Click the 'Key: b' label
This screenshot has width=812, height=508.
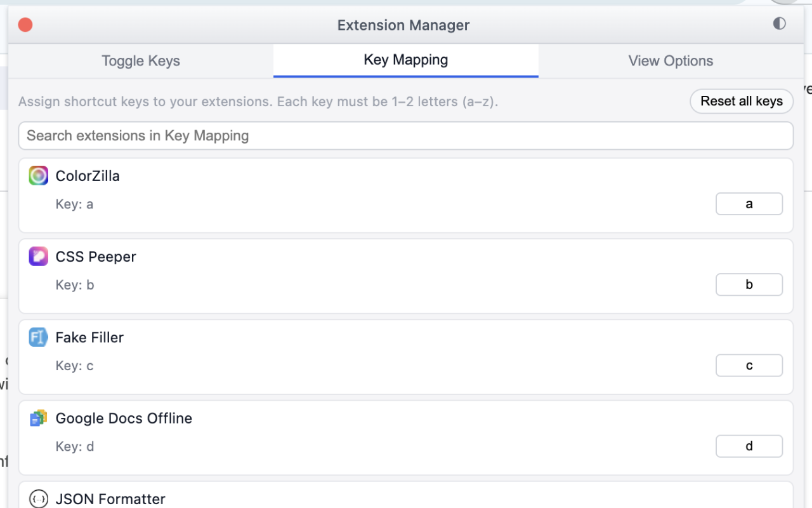pyautogui.click(x=75, y=284)
